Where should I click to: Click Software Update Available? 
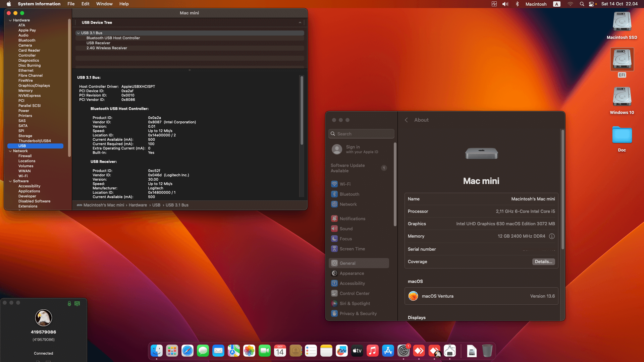(x=348, y=168)
